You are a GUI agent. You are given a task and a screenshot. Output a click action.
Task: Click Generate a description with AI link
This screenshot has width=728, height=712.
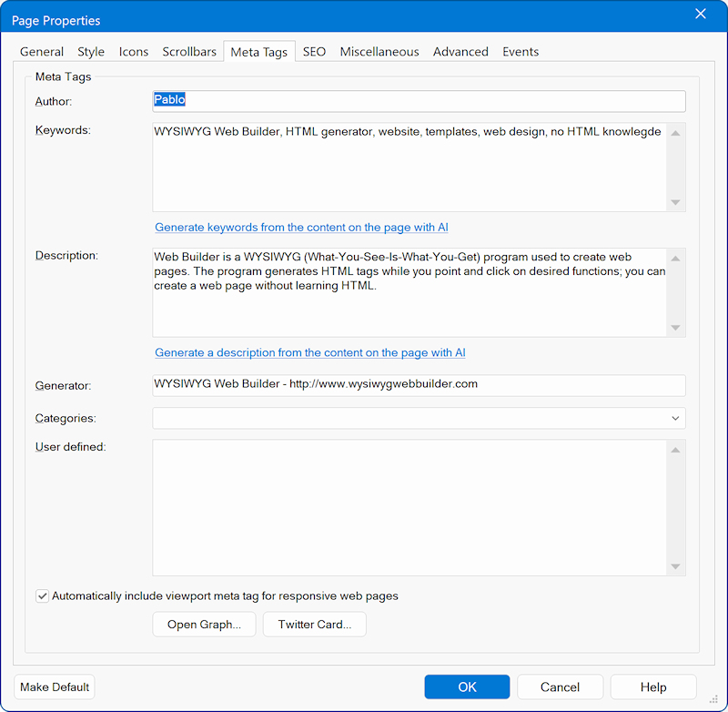(x=309, y=352)
